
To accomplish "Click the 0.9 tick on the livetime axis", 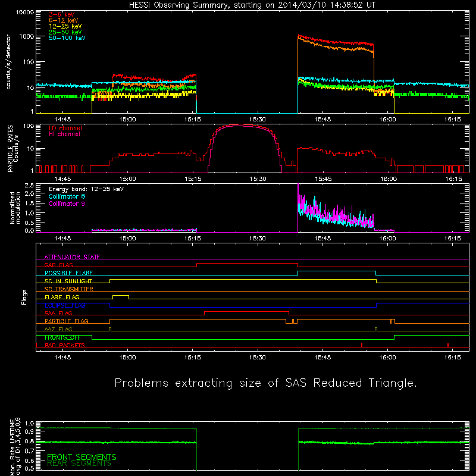I will tap(29, 431).
